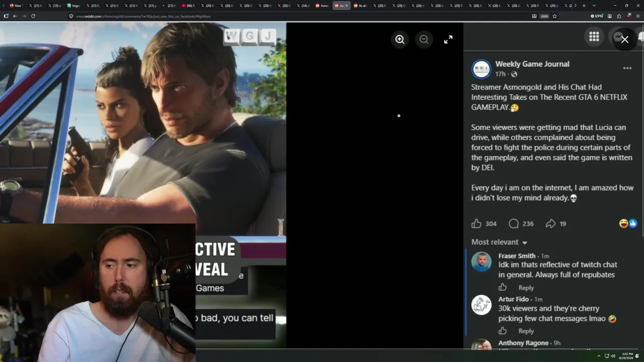Open the three-dot post options menu
644x362 pixels.
[x=627, y=68]
